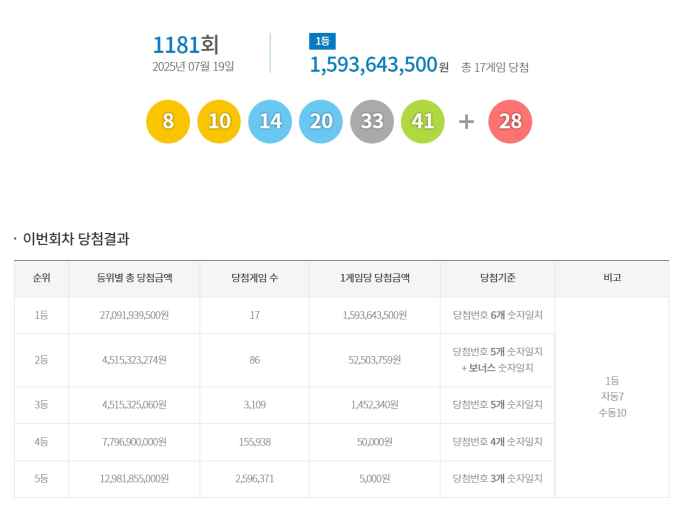The image size is (680, 506).
Task: Click total prize 12,981,855,000원
Action: click(134, 479)
